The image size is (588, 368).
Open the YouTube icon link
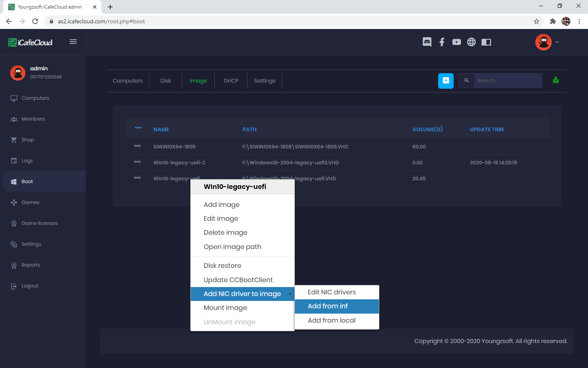pyautogui.click(x=457, y=42)
